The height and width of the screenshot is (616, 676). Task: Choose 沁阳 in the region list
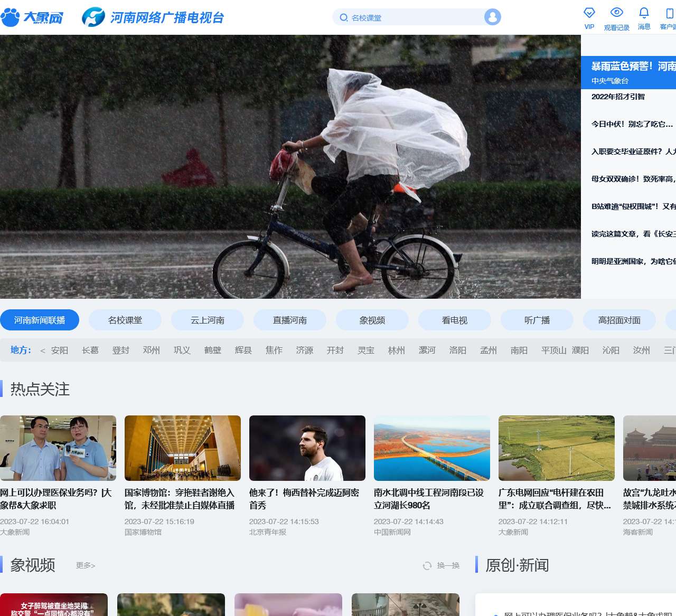[611, 350]
